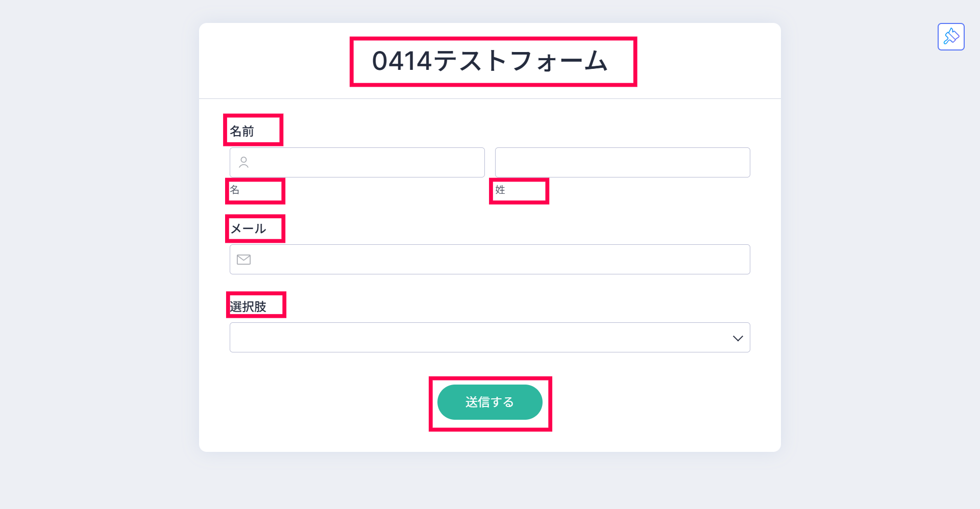Image resolution: width=980 pixels, height=509 pixels.
Task: Click the 名前 field label
Action: [242, 132]
